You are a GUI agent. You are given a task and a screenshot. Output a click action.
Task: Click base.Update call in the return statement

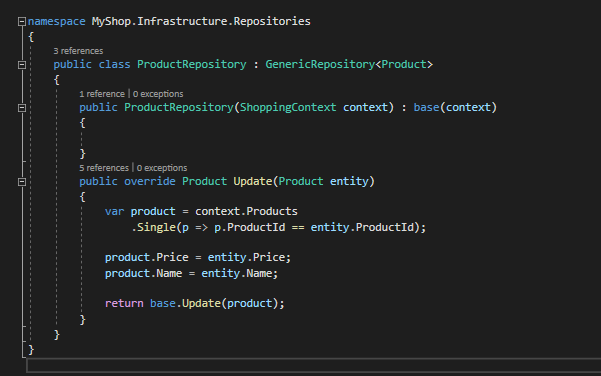coord(185,304)
